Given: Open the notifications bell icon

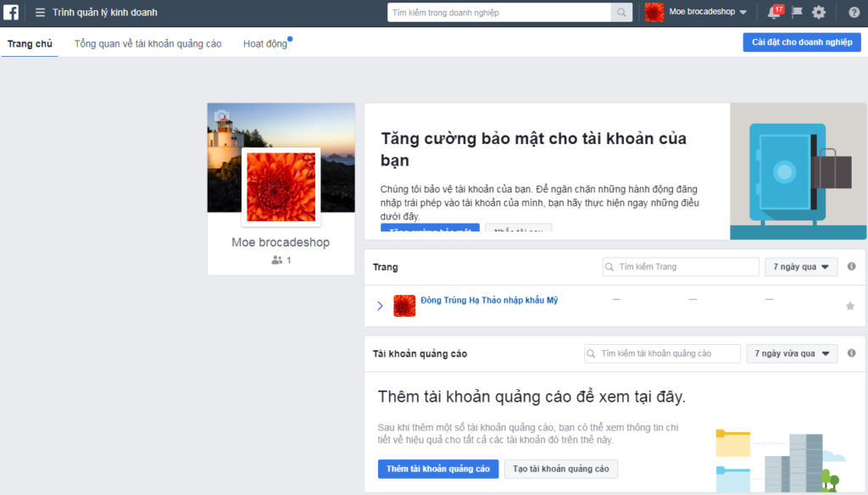Looking at the screenshot, I should (774, 12).
